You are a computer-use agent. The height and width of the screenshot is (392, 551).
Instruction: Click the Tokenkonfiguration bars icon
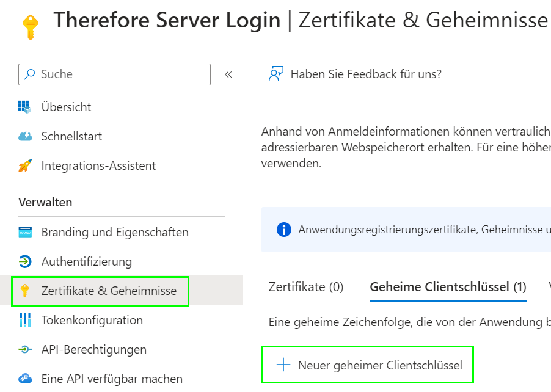coord(25,320)
